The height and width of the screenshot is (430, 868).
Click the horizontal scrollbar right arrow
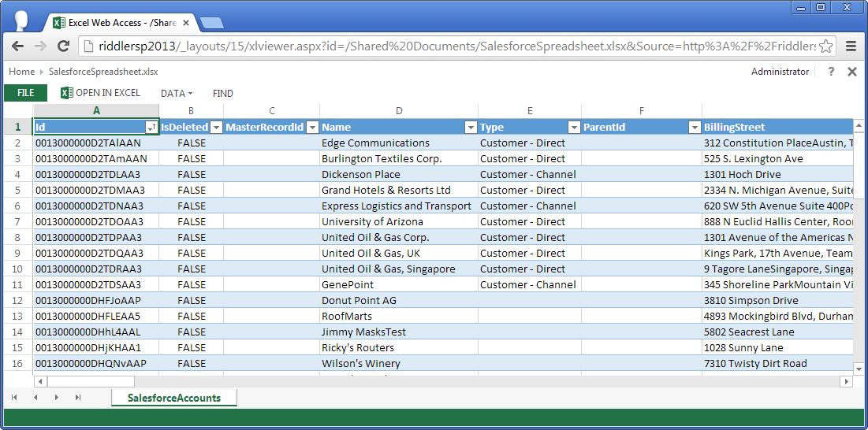846,382
